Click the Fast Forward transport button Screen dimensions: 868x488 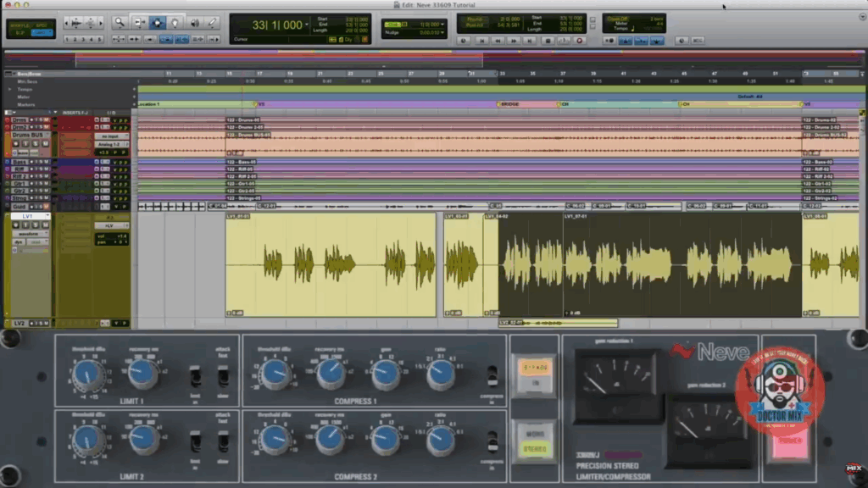pyautogui.click(x=514, y=41)
